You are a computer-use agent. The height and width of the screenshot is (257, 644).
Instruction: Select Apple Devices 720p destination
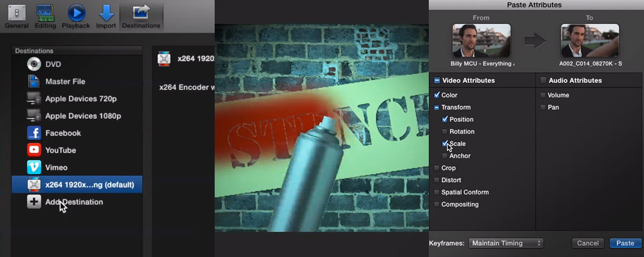81,99
